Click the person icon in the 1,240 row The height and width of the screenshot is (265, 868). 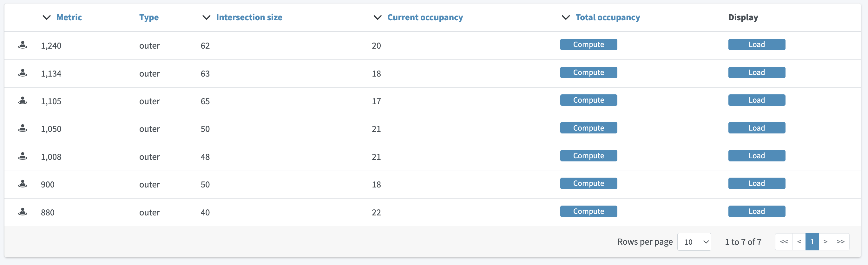click(23, 45)
